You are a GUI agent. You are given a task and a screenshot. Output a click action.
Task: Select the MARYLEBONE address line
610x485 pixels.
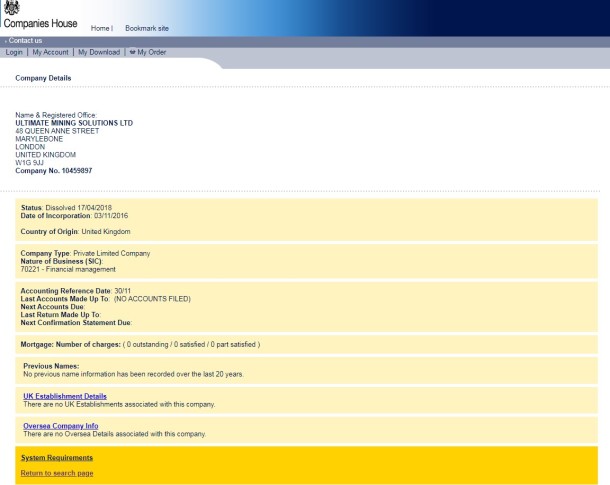(x=39, y=139)
